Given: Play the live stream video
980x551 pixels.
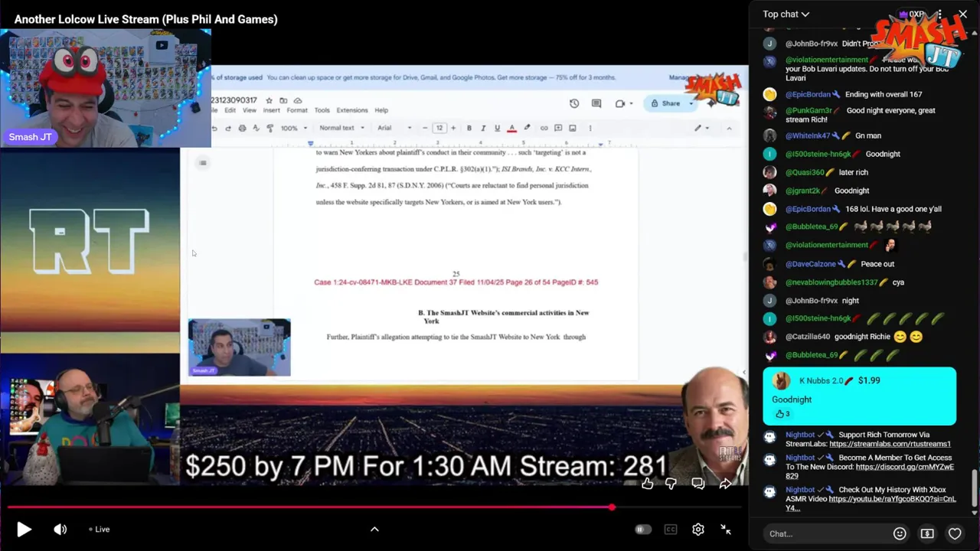Looking at the screenshot, I should 24,529.
